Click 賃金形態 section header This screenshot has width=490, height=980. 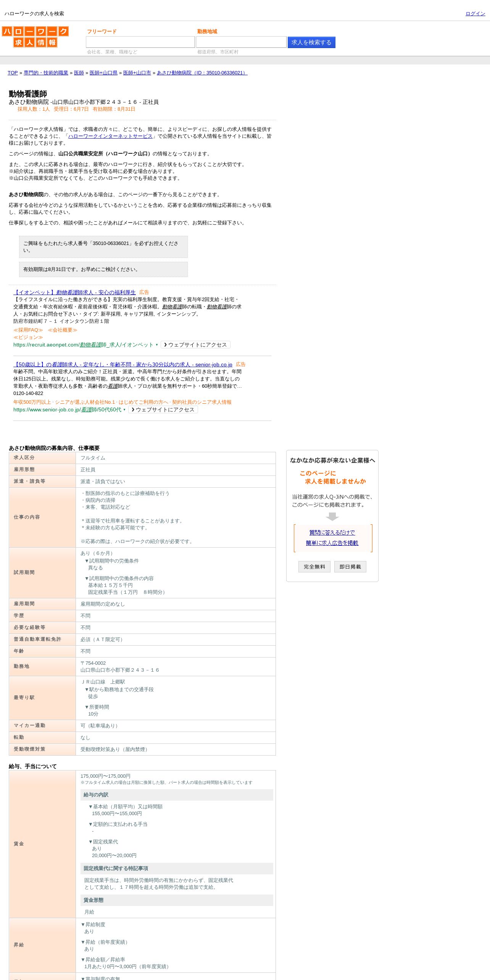pos(177,900)
